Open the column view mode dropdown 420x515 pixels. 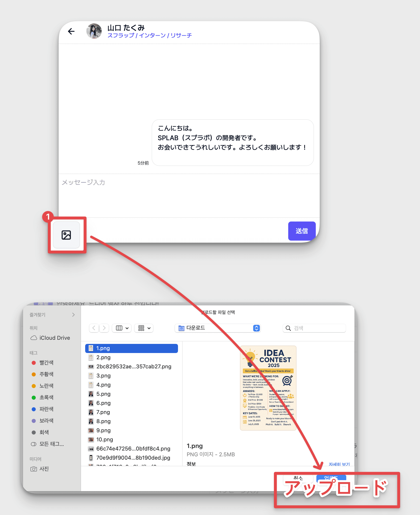coord(122,328)
